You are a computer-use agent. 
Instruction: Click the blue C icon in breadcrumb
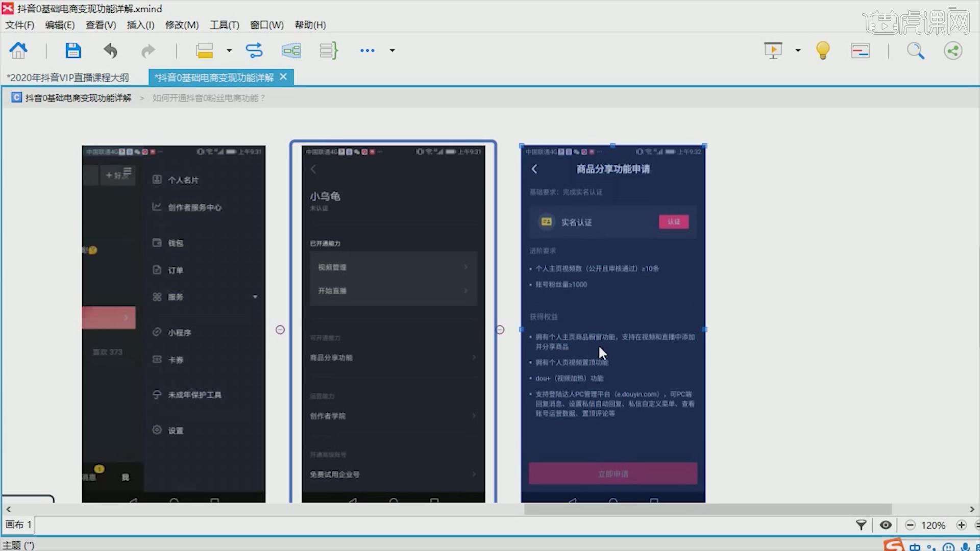pos(17,97)
